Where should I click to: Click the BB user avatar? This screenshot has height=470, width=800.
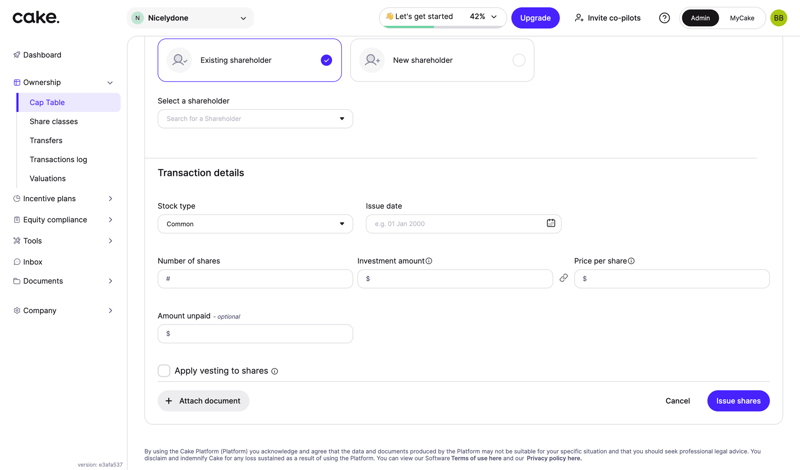[x=778, y=18]
